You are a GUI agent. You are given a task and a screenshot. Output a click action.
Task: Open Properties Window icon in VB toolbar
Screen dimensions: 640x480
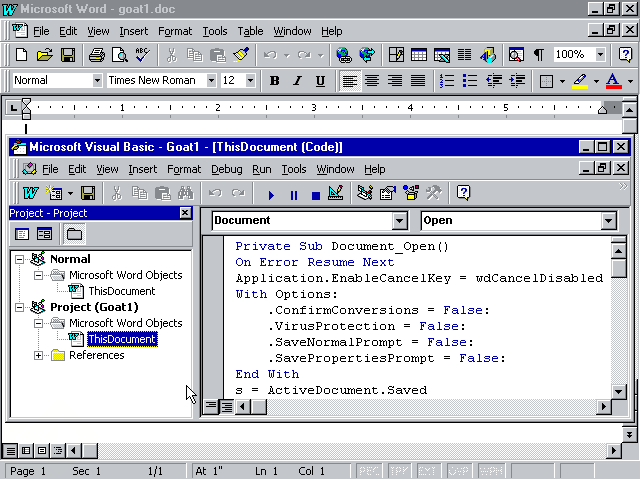click(388, 193)
